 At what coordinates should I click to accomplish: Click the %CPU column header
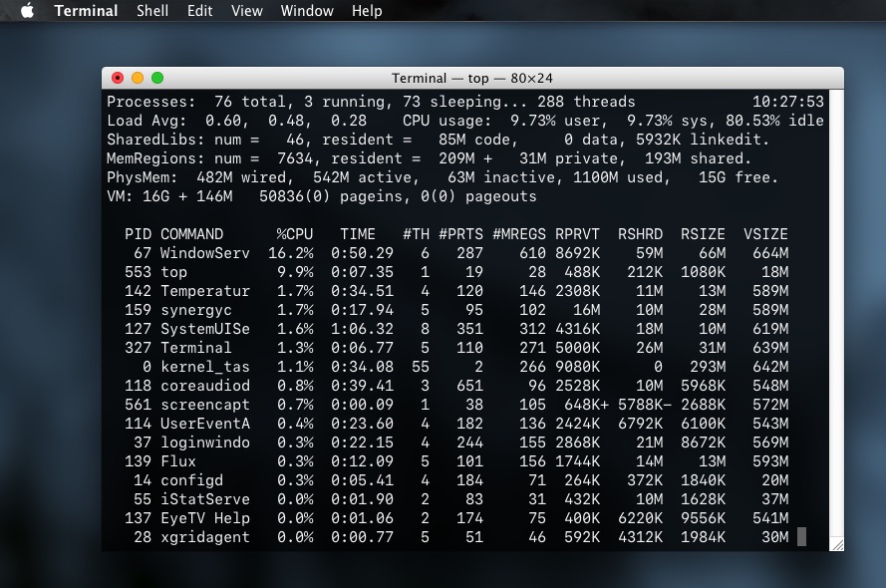click(x=294, y=234)
